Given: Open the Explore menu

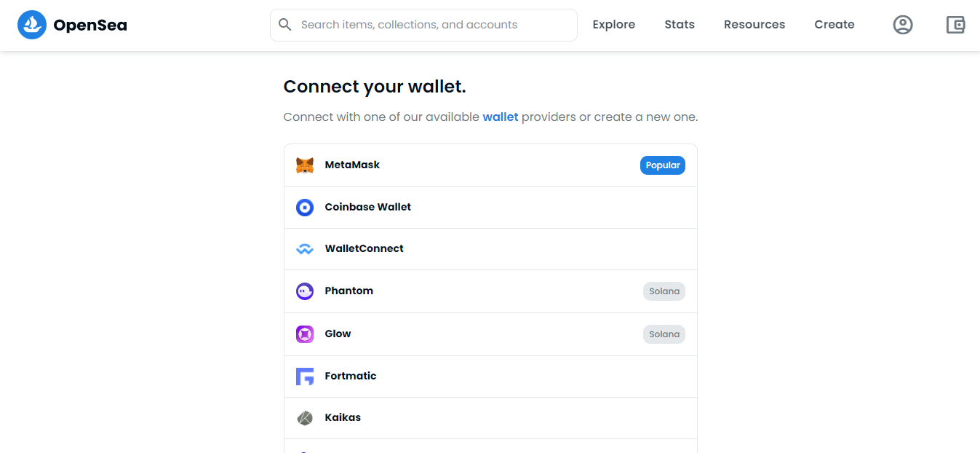Looking at the screenshot, I should [613, 25].
